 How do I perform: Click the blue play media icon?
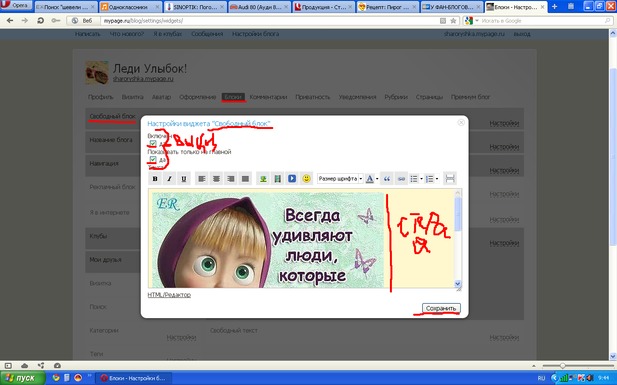click(292, 179)
